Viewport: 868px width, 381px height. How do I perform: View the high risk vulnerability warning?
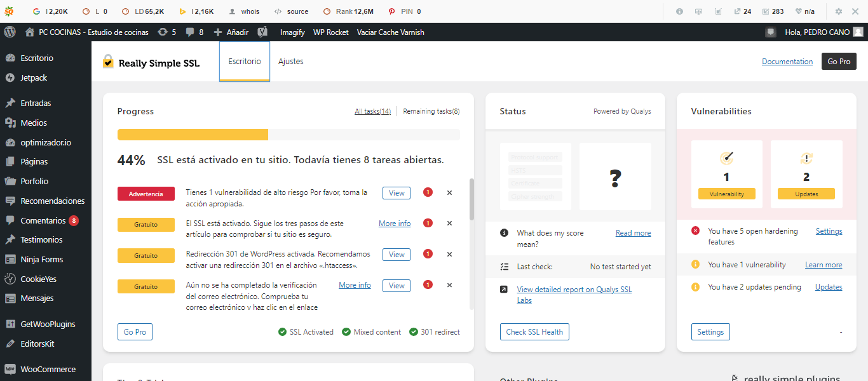click(397, 193)
